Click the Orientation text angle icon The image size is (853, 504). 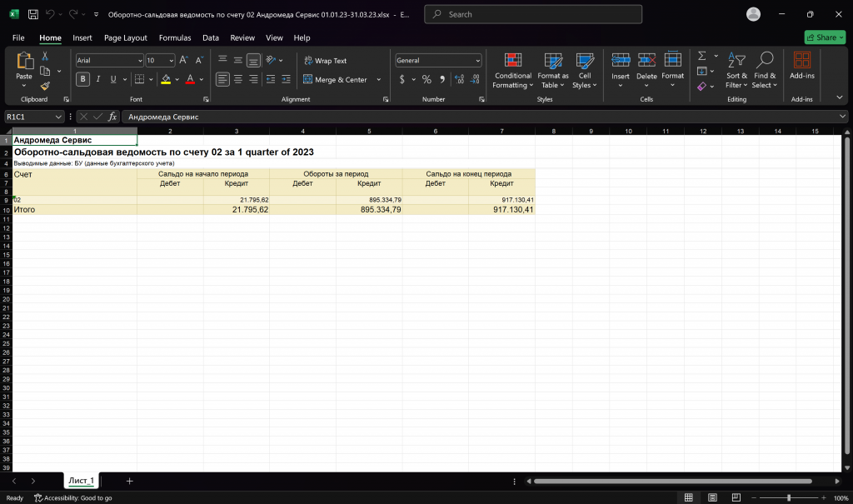[x=271, y=60]
